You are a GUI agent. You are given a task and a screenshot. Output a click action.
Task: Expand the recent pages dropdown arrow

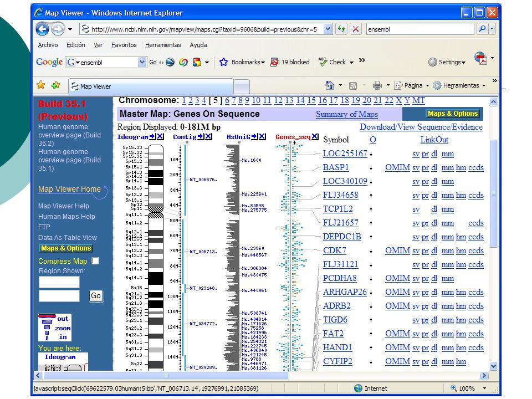70,29
